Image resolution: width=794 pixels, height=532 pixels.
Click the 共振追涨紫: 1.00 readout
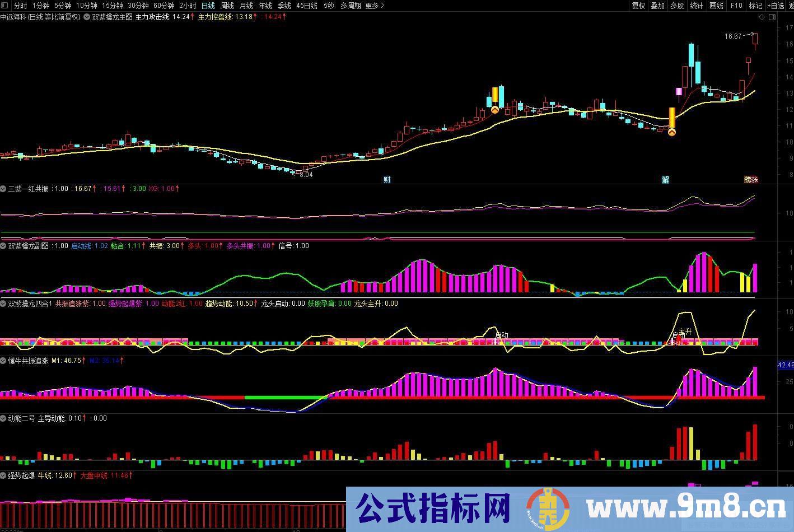tap(80, 304)
